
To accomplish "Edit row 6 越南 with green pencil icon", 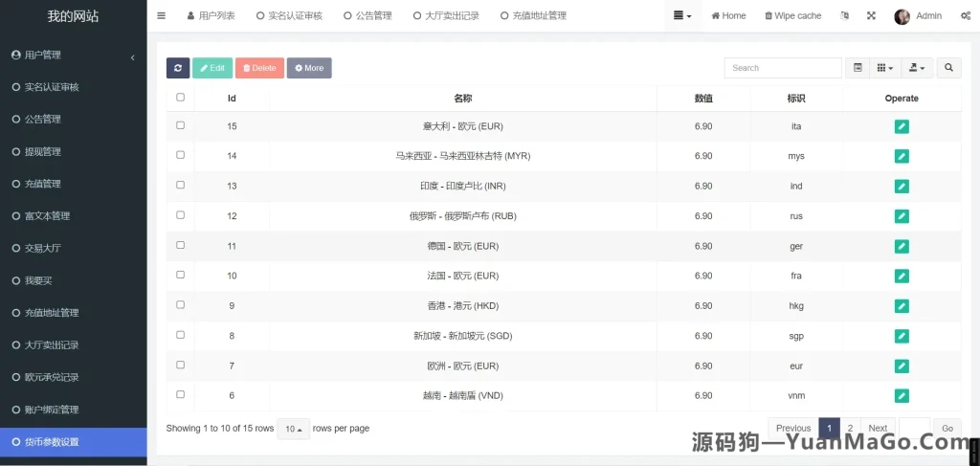I will point(902,396).
